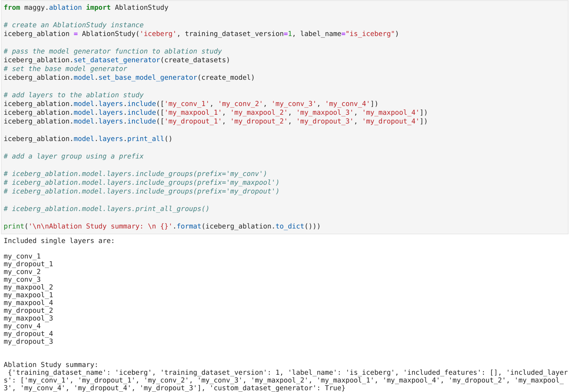Screen dimensions: 569x392
Task: Click the commented print_all_groups line
Action: coord(106,209)
